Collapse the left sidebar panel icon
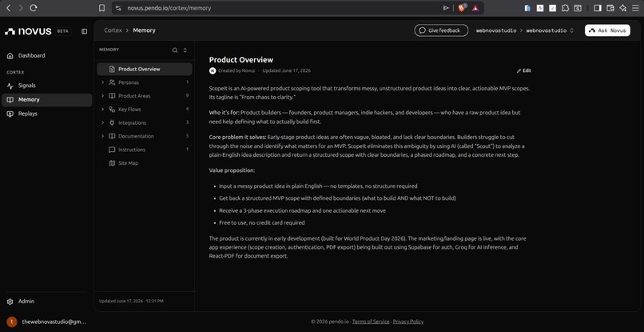644x332 pixels. 84,31
